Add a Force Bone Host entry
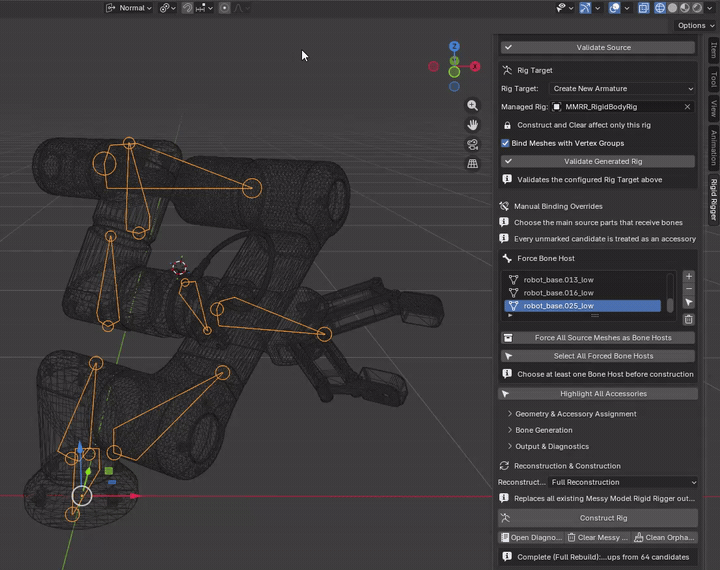The image size is (720, 570). pos(688,276)
